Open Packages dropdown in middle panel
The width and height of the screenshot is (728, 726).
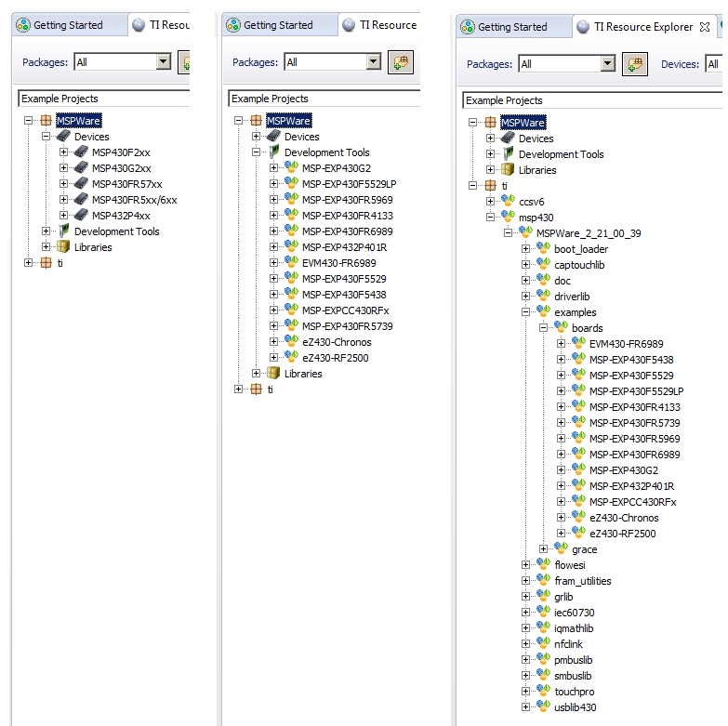(373, 61)
